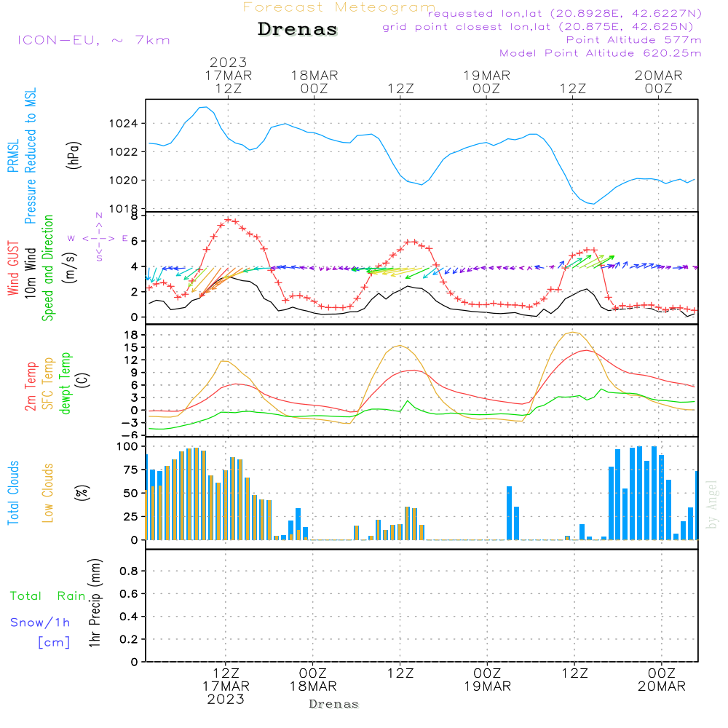Click the "1020" pressure axis value
This screenshot has height=728, width=728.
pos(124,180)
